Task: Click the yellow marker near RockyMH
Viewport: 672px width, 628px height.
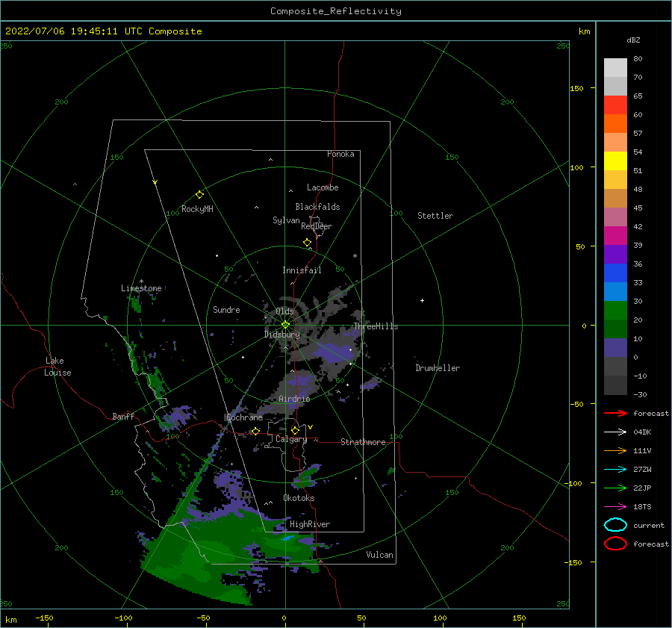Action: point(199,195)
